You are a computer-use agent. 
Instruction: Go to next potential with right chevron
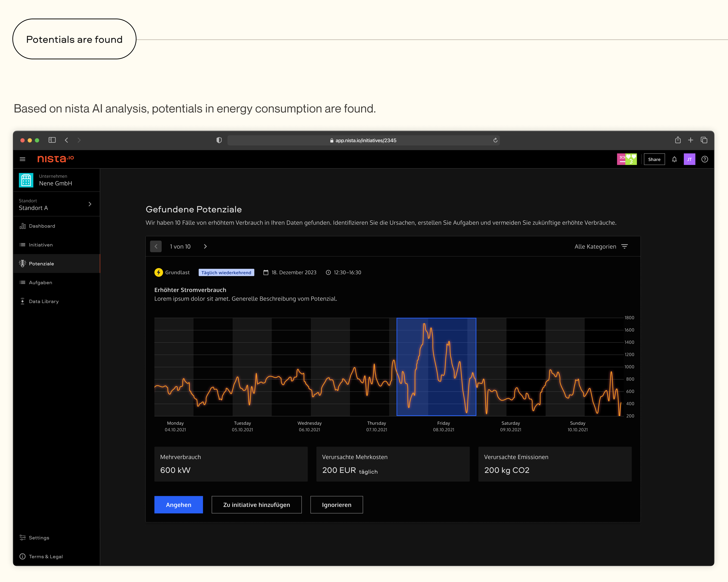click(205, 246)
